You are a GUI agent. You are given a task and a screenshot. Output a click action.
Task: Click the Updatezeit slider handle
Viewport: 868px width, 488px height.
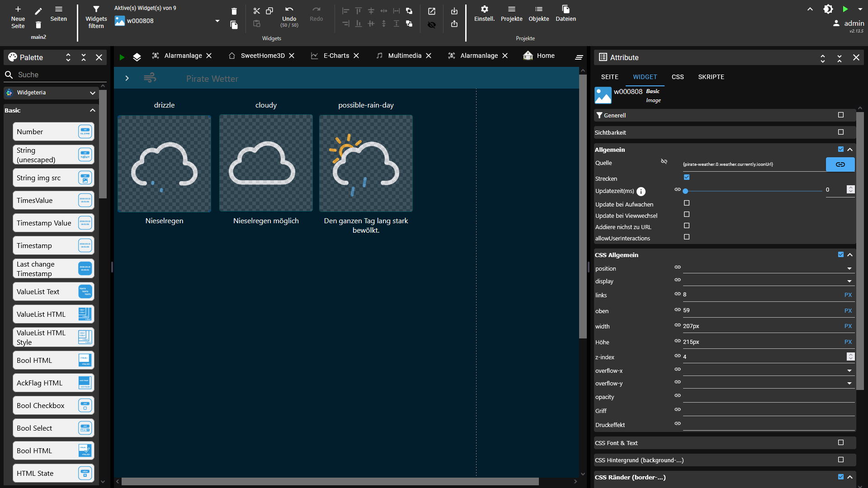pyautogui.click(x=685, y=191)
